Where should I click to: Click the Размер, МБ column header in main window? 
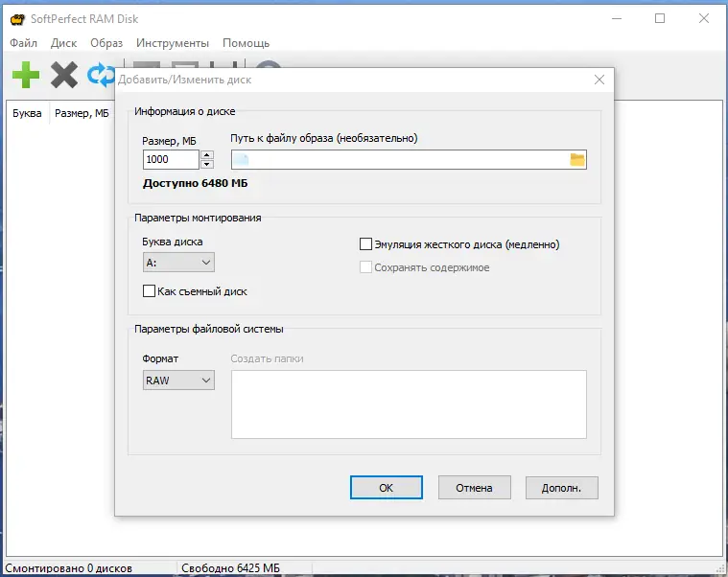pos(82,113)
